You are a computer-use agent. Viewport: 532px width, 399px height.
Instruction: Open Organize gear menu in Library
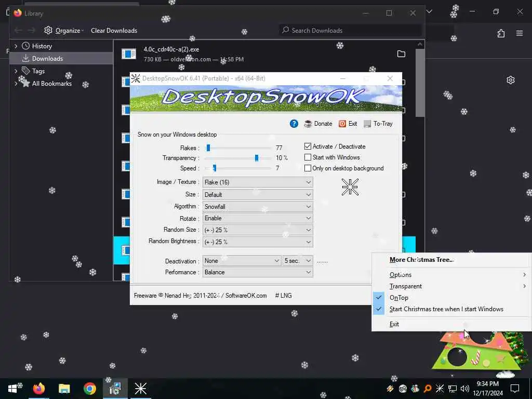pos(64,30)
